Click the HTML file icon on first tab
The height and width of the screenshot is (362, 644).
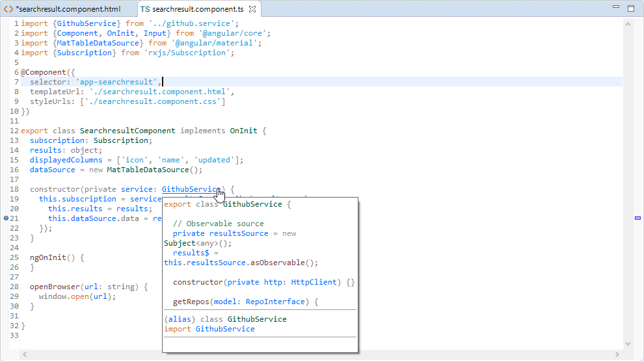point(8,8)
